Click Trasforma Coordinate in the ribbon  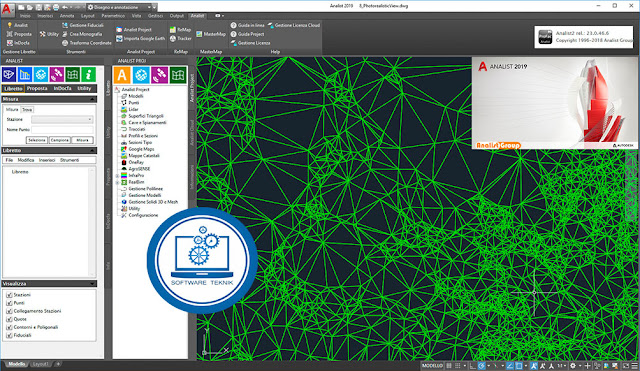[87, 43]
